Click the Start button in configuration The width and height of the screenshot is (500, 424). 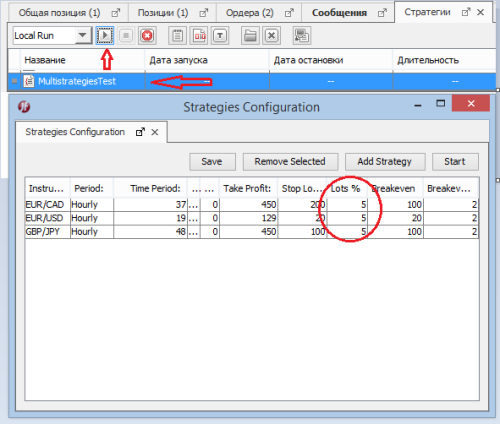[x=455, y=162]
